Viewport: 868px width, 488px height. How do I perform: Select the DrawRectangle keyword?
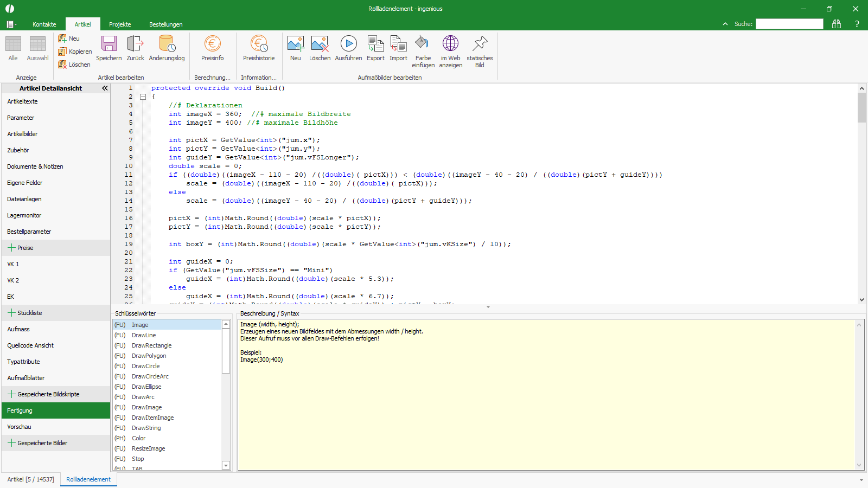click(167, 345)
